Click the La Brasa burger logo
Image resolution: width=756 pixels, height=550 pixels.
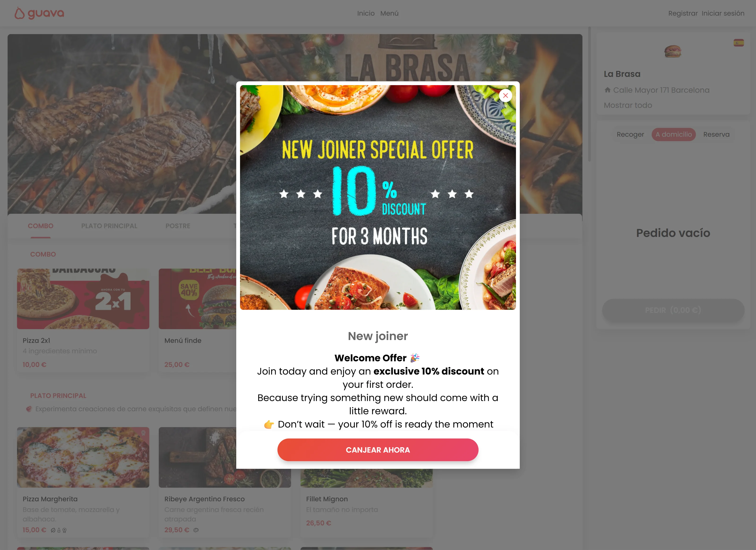pos(673,51)
